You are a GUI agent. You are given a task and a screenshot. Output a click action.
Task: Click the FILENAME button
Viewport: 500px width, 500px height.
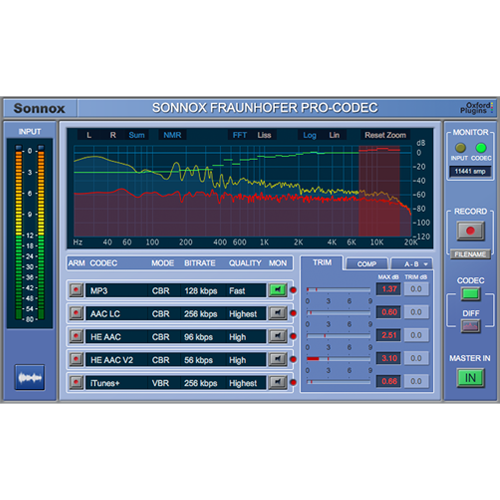click(x=470, y=254)
